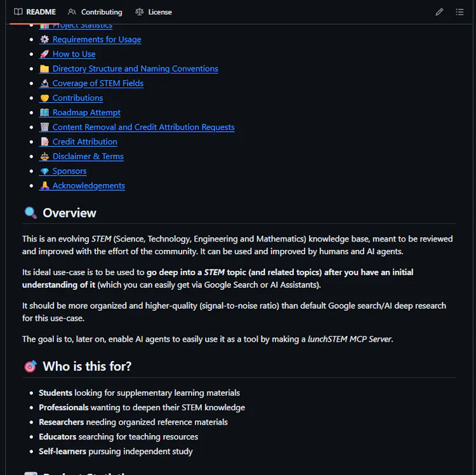Click the balance scale emoji before Disclaimer
The width and height of the screenshot is (476, 475).
(44, 156)
